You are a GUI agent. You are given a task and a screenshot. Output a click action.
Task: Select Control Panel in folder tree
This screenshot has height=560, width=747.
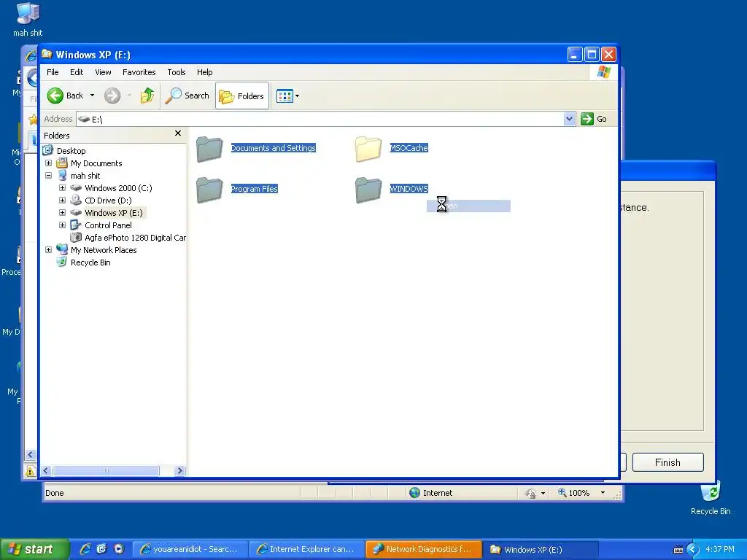[108, 225]
